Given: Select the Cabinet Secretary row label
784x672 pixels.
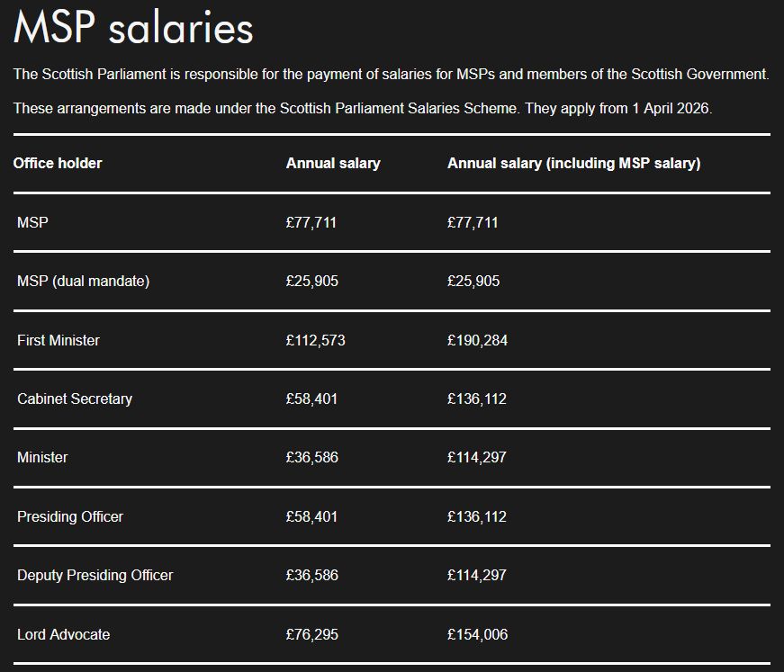Looking at the screenshot, I should coord(75,399).
